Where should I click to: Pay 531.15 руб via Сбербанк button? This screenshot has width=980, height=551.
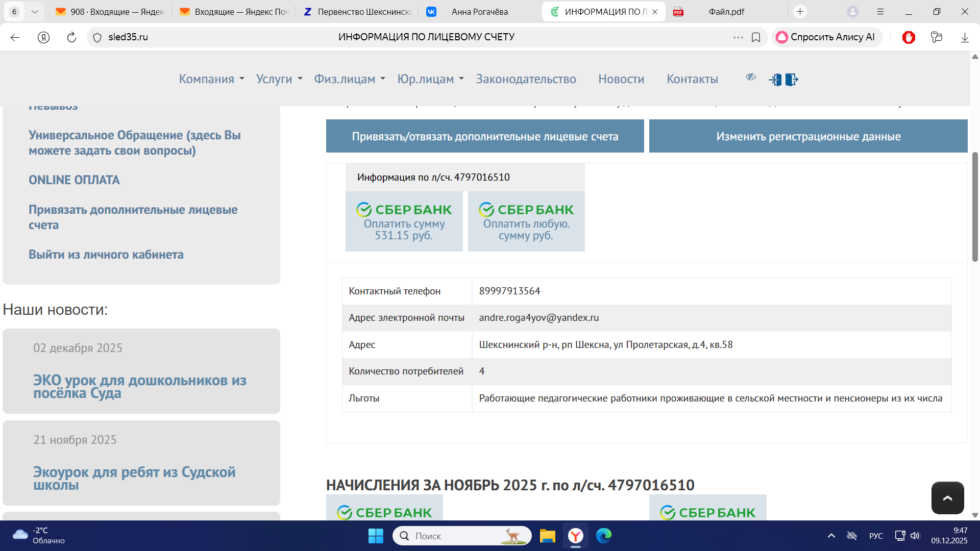(404, 221)
